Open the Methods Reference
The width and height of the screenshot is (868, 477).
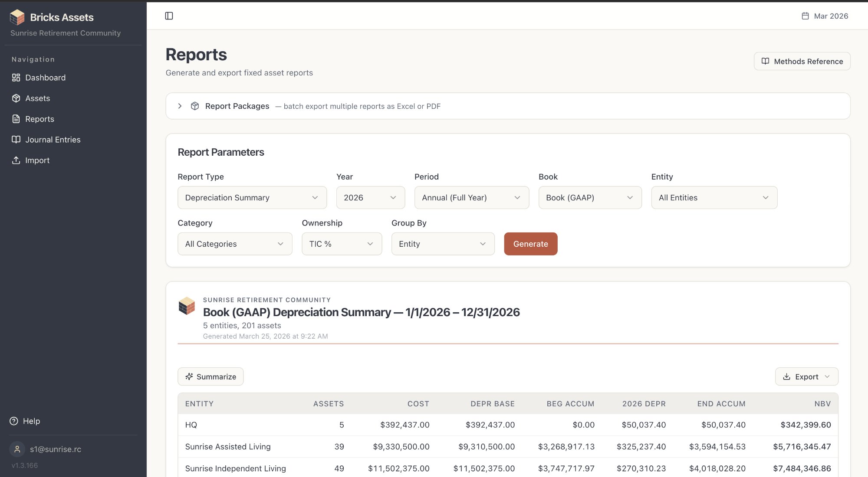coord(801,61)
